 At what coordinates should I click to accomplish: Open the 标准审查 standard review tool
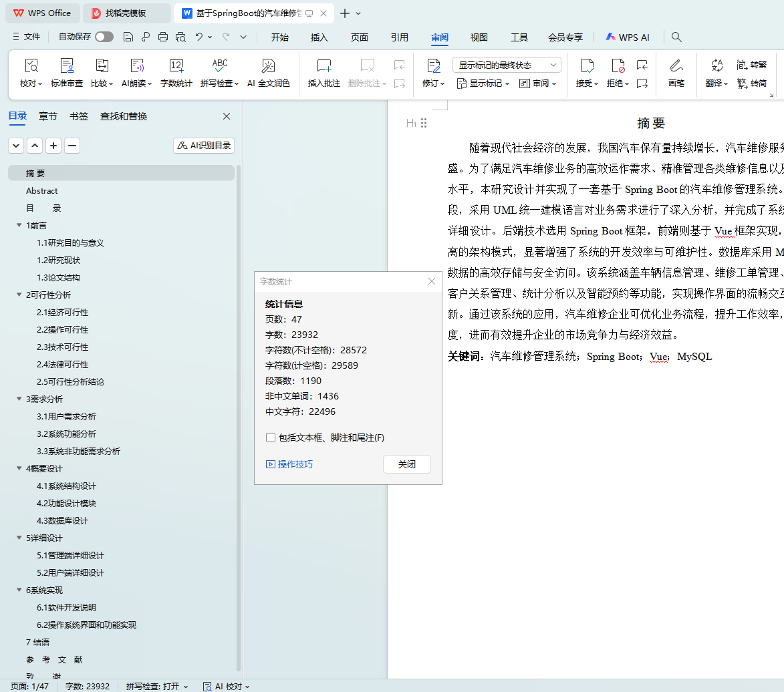(67, 66)
